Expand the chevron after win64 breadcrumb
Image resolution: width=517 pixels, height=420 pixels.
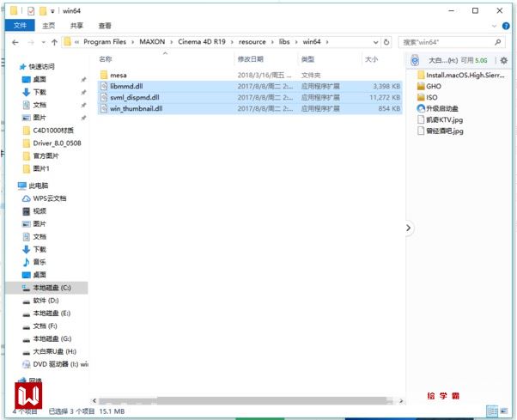coord(327,42)
